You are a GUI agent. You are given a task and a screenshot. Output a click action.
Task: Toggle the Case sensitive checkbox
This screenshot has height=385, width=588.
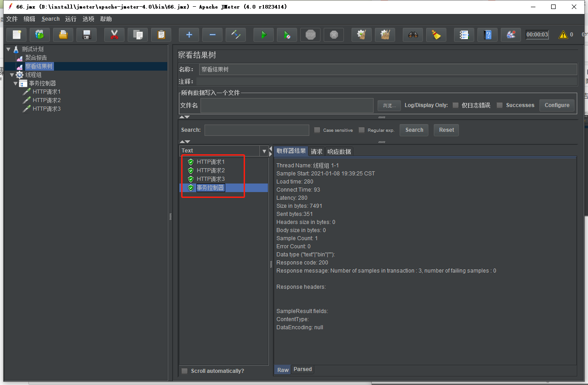(317, 130)
